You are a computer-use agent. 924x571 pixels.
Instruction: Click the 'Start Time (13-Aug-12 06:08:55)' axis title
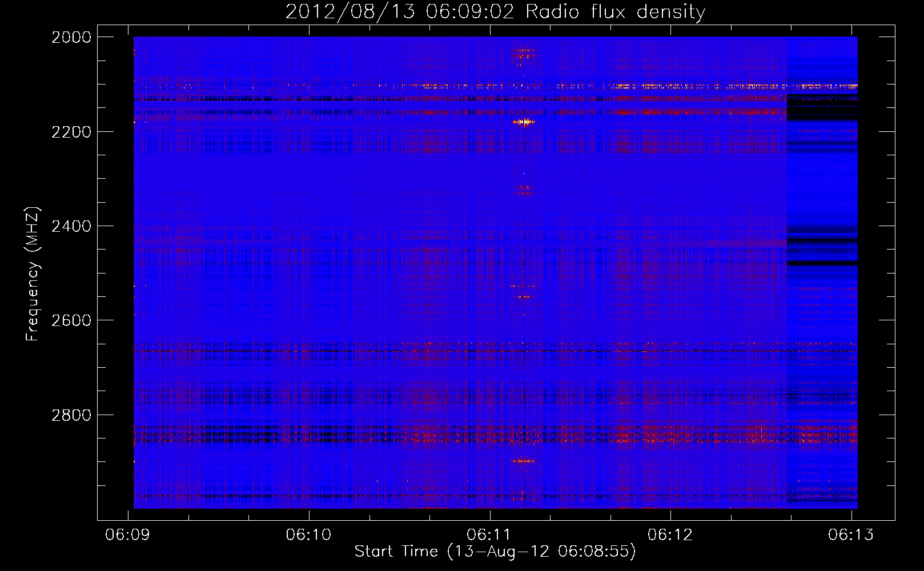click(x=495, y=552)
